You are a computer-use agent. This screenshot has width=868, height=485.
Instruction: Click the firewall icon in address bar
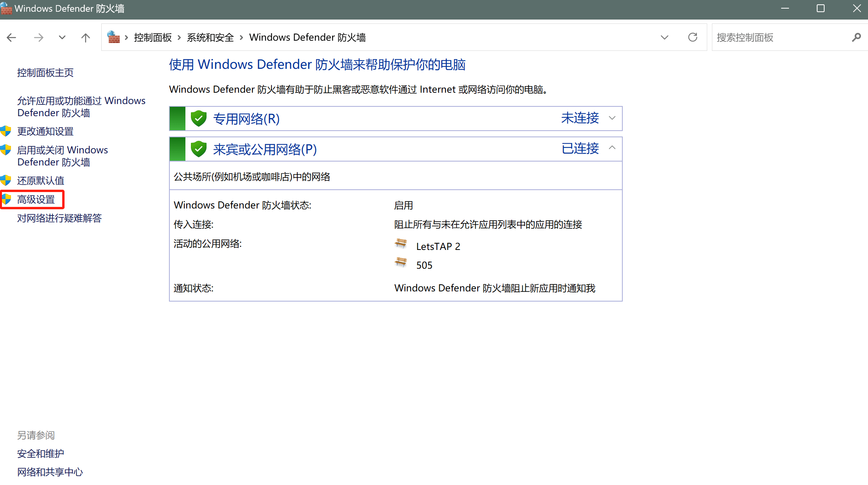point(113,37)
